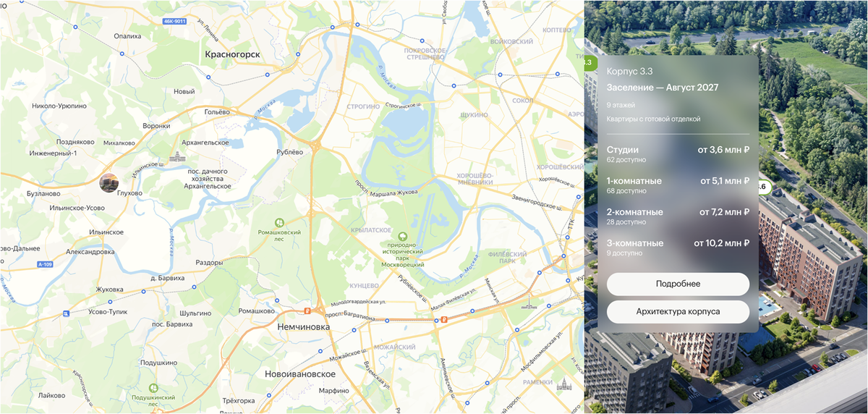Image resolution: width=868 pixels, height=414 pixels.
Task: Click the residential complex photo marker near Глухово
Action: point(109,183)
